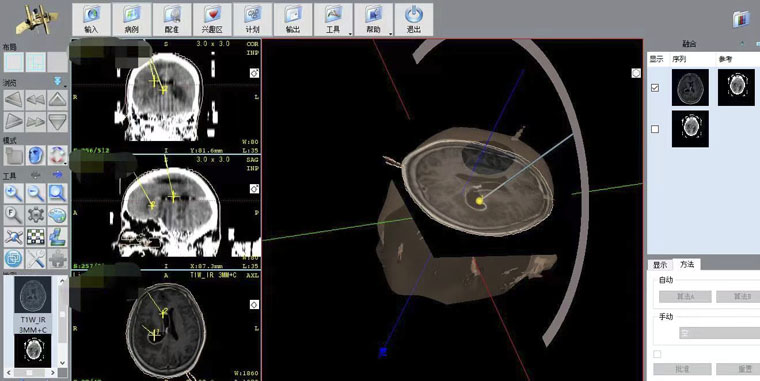Tick the checkbox below the 手动 section
This screenshot has width=760, height=381.
657,354
